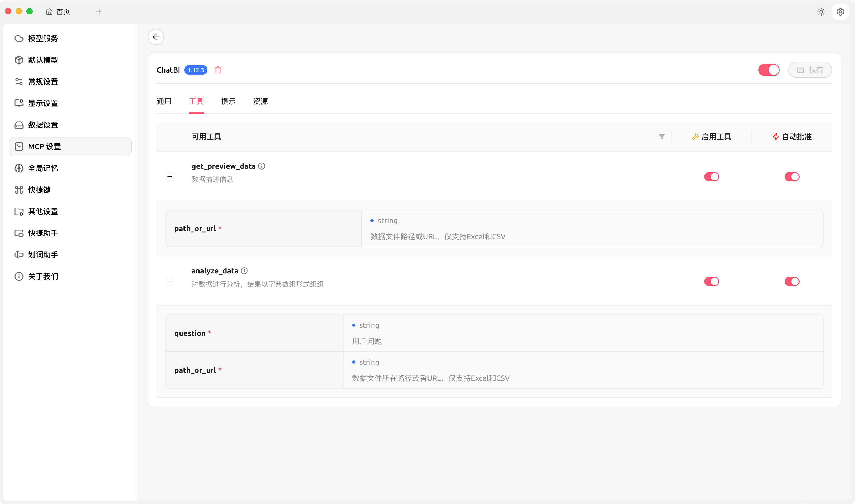Collapse the get_preview_data parameters row

click(170, 176)
